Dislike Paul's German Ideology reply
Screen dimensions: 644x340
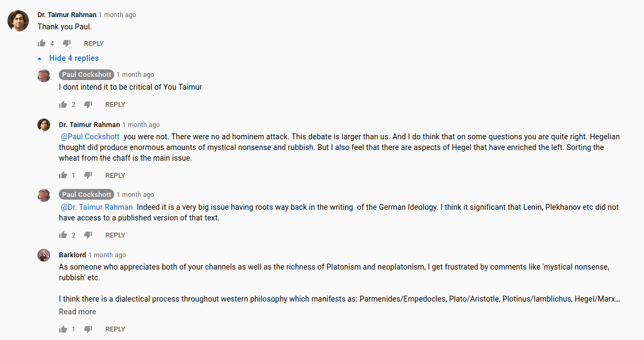pos(88,235)
